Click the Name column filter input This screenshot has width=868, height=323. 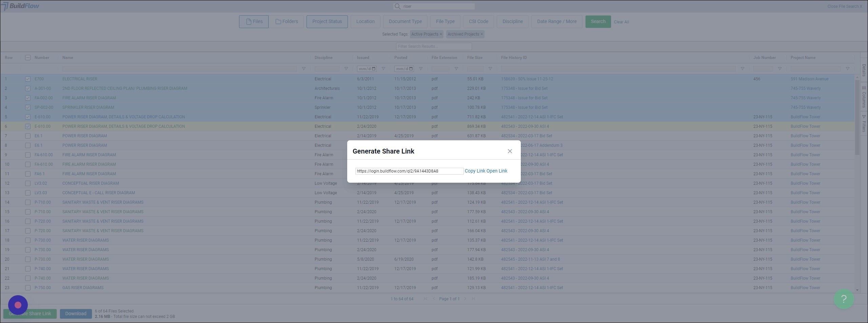179,69
